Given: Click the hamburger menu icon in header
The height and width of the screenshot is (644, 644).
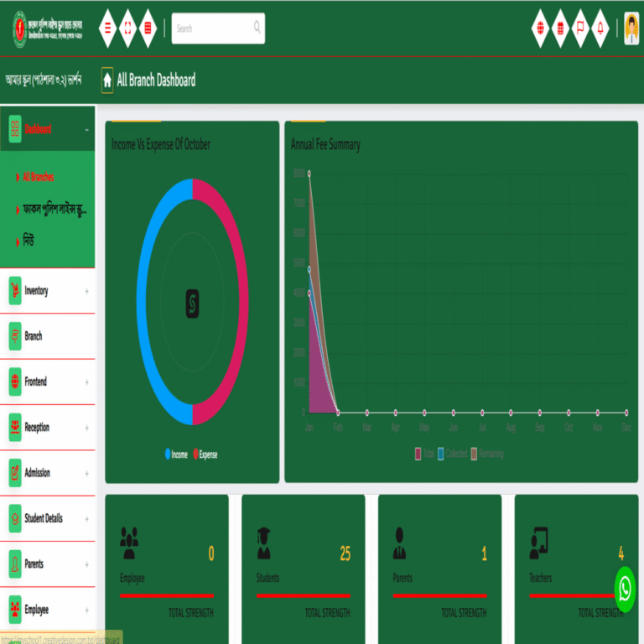Looking at the screenshot, I should 107,28.
